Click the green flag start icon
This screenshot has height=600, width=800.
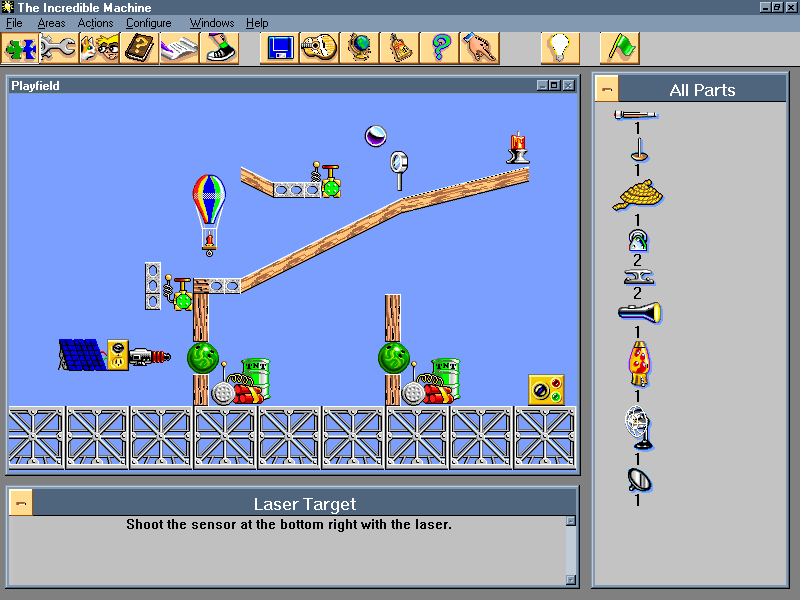point(620,48)
